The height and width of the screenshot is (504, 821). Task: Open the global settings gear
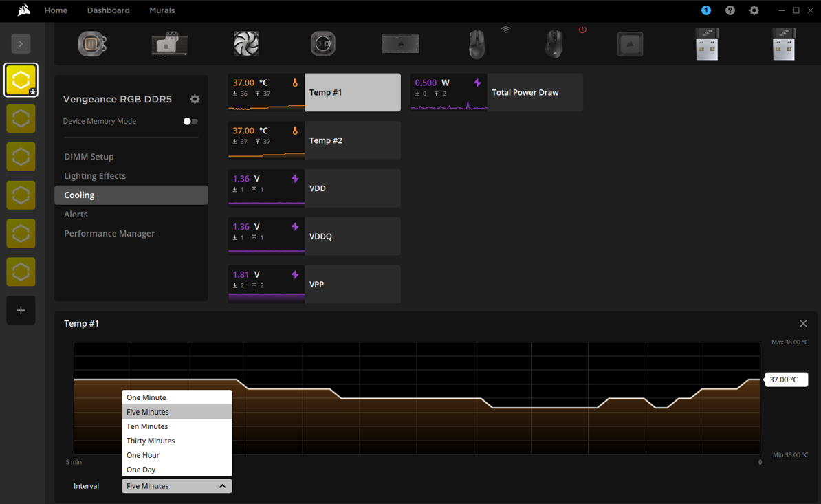coord(754,10)
